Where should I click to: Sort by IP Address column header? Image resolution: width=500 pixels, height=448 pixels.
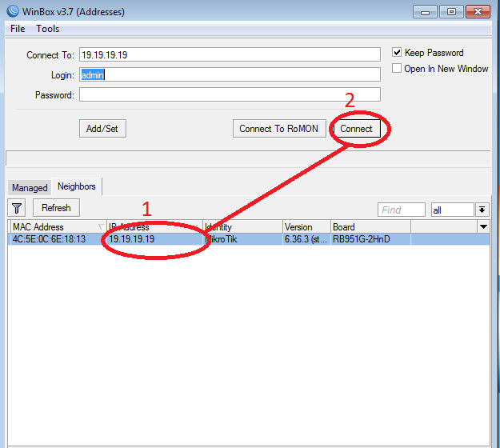tap(154, 226)
